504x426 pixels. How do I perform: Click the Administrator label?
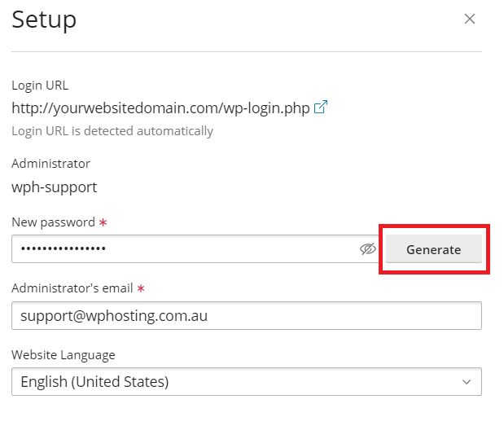click(50, 164)
